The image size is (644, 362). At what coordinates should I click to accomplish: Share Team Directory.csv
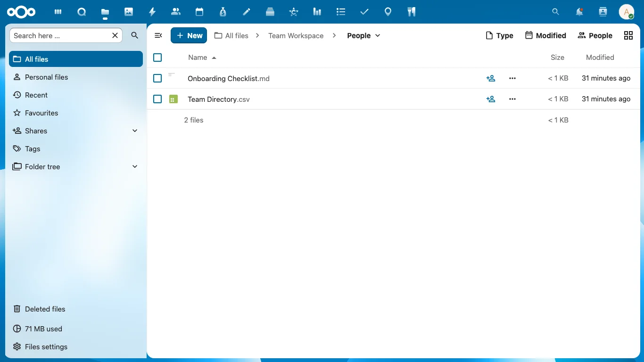point(491,99)
